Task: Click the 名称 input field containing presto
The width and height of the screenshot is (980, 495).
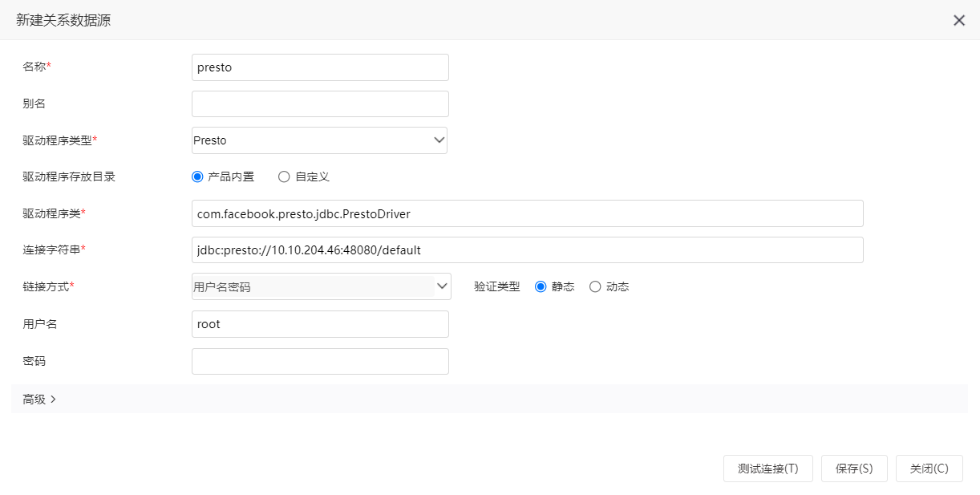Action: pos(320,67)
